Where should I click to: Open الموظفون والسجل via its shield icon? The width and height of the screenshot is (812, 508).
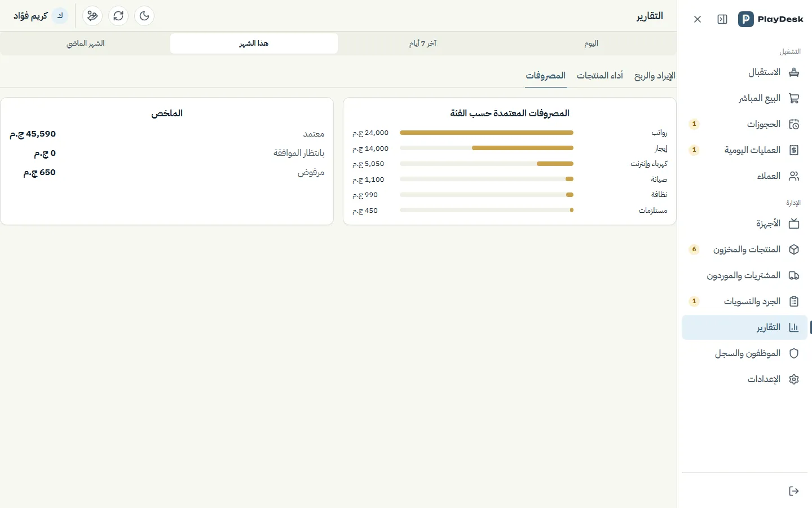pos(794,353)
